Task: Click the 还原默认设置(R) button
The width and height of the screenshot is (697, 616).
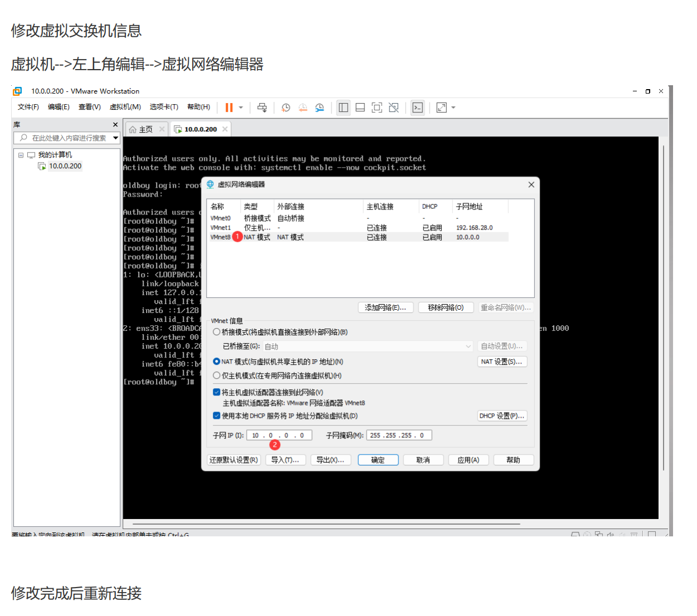Action: [234, 460]
